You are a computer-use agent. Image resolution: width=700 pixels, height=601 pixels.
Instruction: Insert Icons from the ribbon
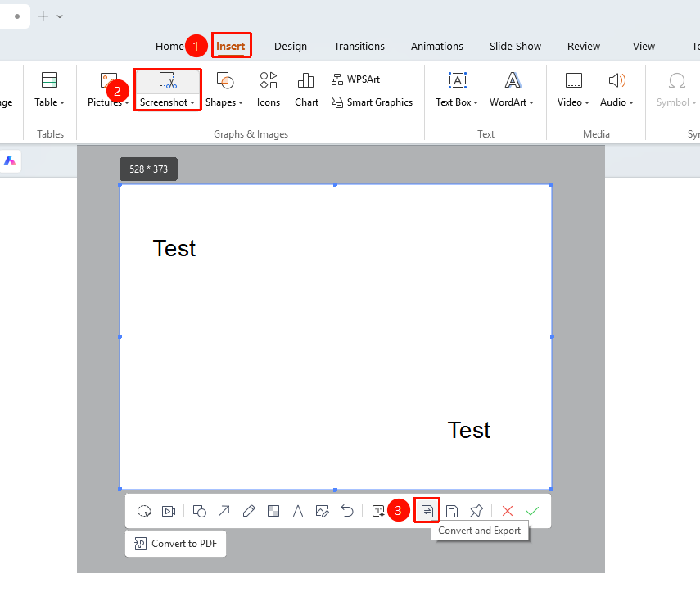269,89
